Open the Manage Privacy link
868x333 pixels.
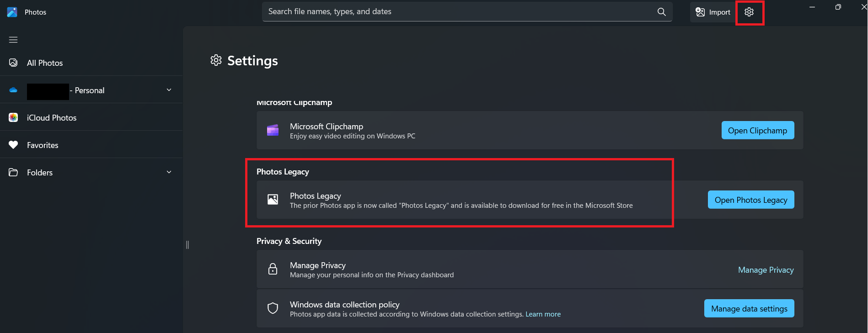point(766,270)
